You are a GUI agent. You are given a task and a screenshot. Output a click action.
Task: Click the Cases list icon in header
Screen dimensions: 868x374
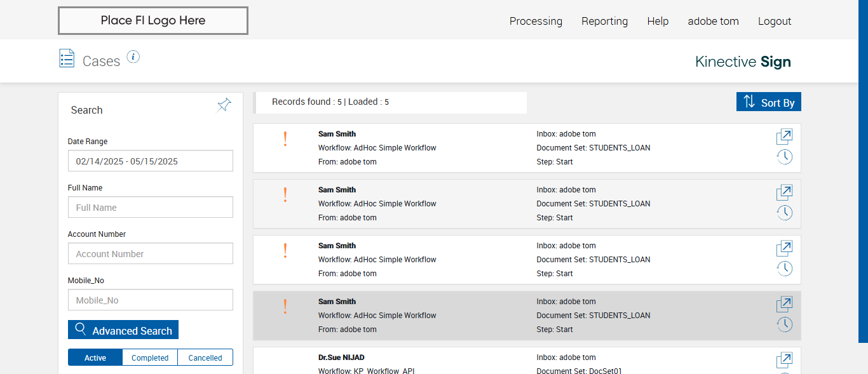point(67,58)
